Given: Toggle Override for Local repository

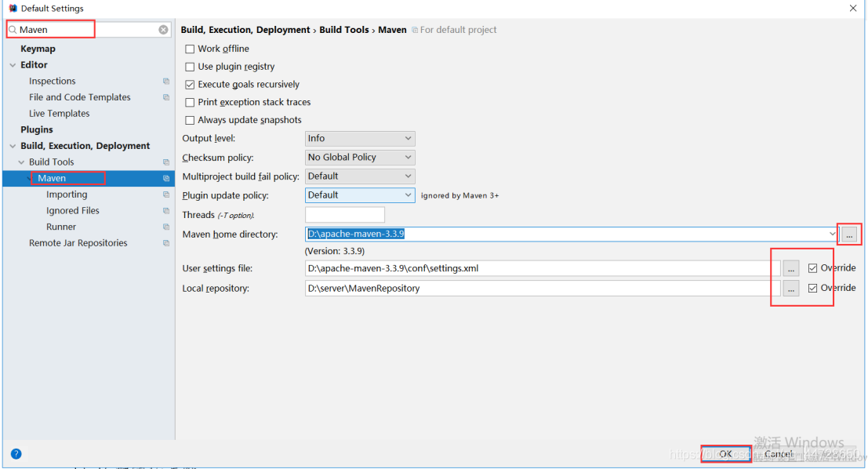Looking at the screenshot, I should pyautogui.click(x=812, y=288).
